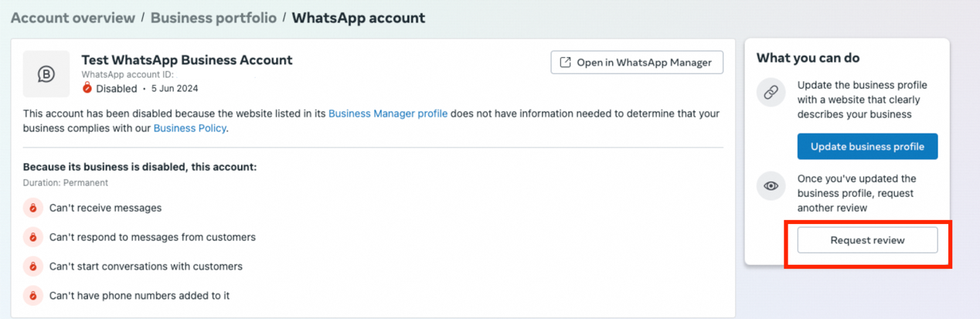The image size is (980, 319).
Task: Click the What you can do heading
Action: click(808, 58)
